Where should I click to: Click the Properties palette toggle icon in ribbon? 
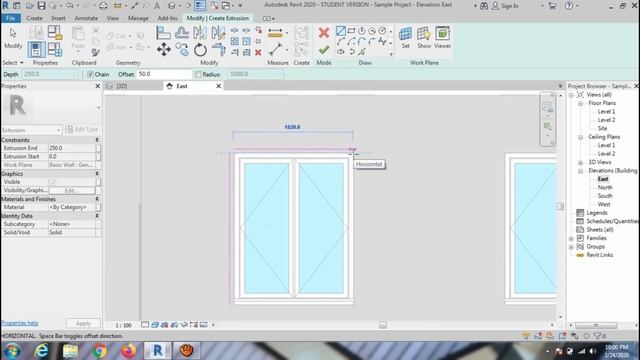tap(36, 50)
